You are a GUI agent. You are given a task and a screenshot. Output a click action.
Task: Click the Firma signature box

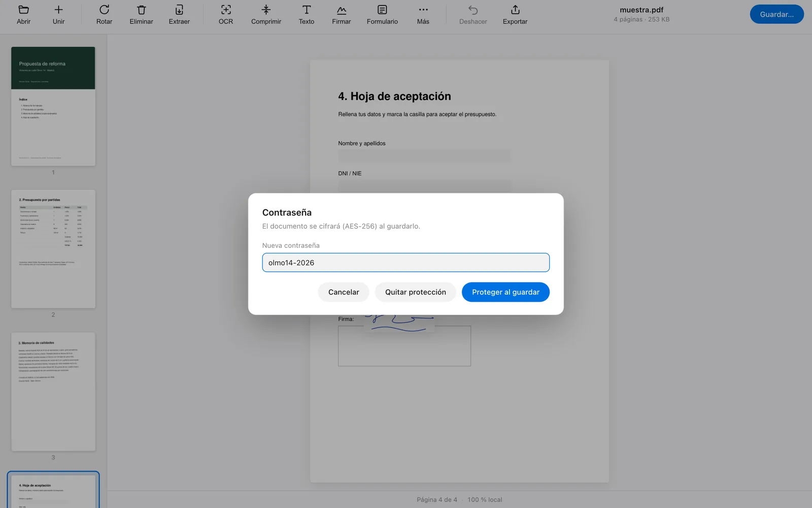coord(404,346)
